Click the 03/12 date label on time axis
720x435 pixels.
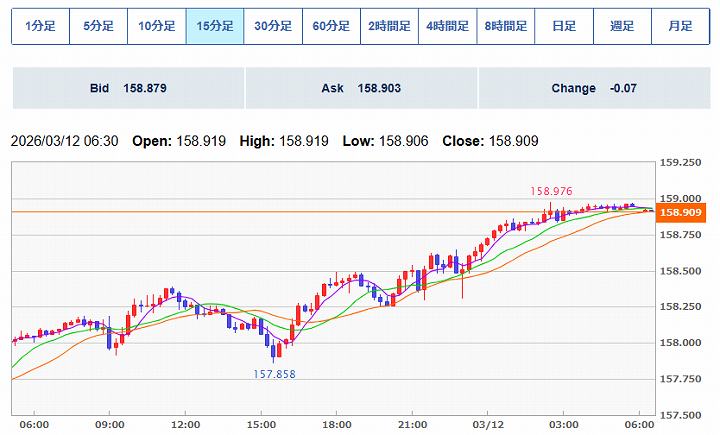pyautogui.click(x=500, y=424)
